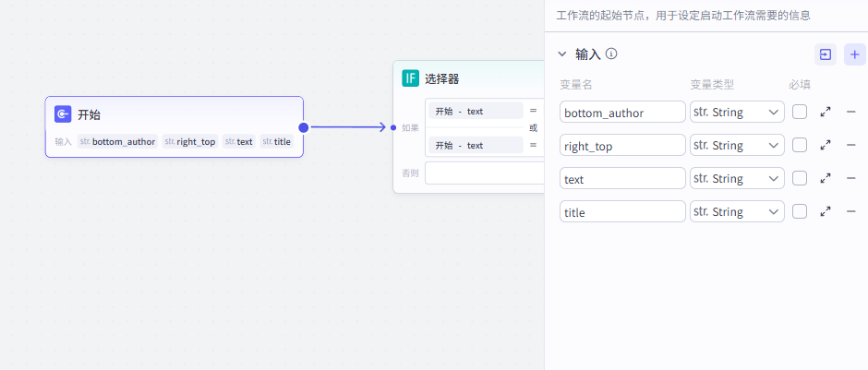The height and width of the screenshot is (370, 868).
Task: Click the info icon beside 输入 heading
Action: point(611,54)
